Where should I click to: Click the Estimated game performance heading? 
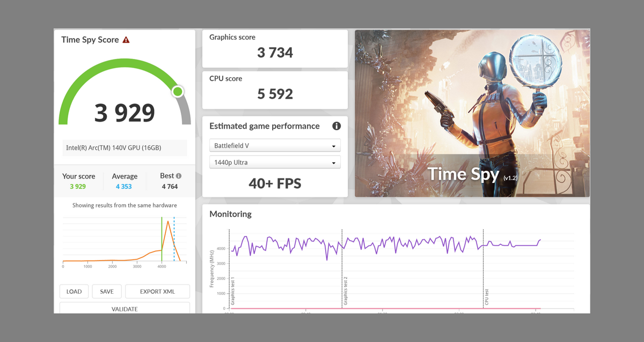coord(265,126)
